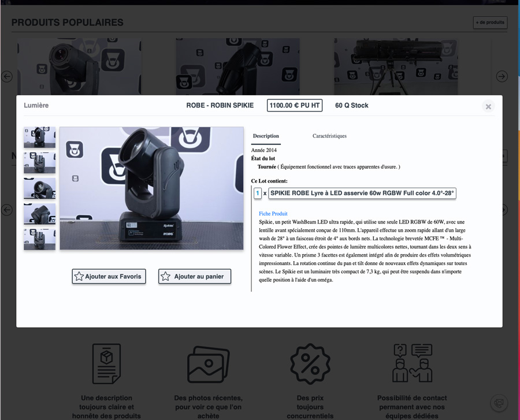520x420 pixels.
Task: Click the lot quantity box showing 1
Action: (x=257, y=193)
